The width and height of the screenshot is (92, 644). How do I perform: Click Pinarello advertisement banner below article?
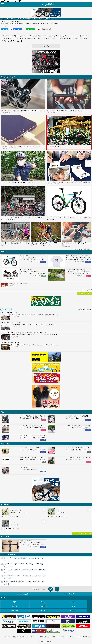pos(46,61)
